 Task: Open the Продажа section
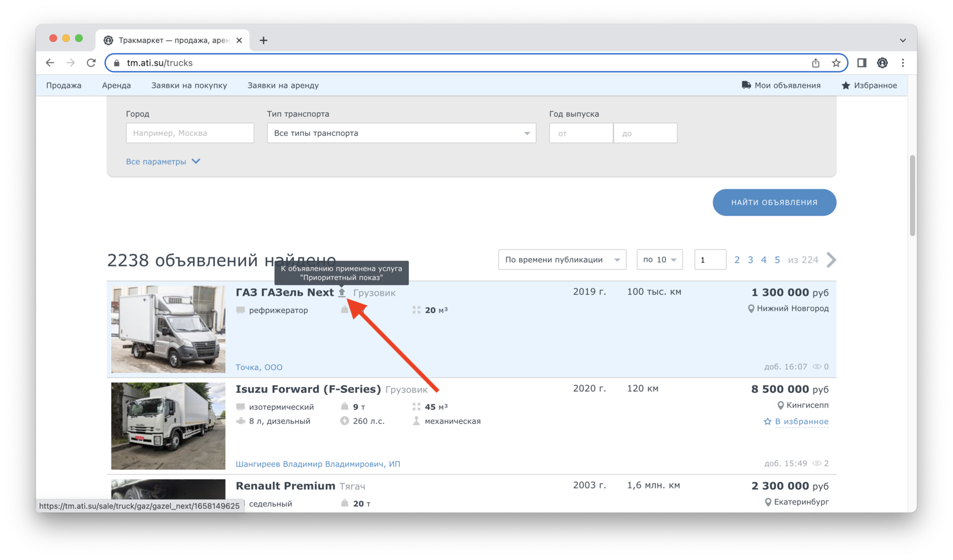coord(64,86)
